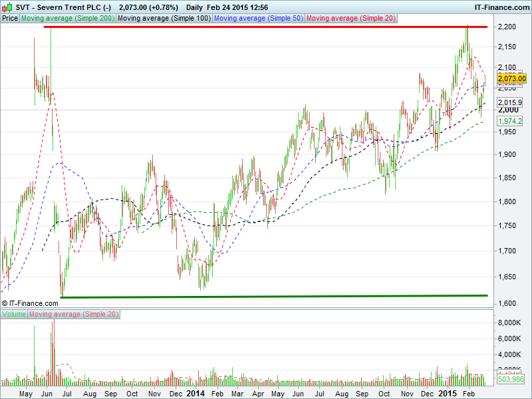The image size is (532, 399).
Task: Select the Price indicator label
Action: (x=10, y=19)
